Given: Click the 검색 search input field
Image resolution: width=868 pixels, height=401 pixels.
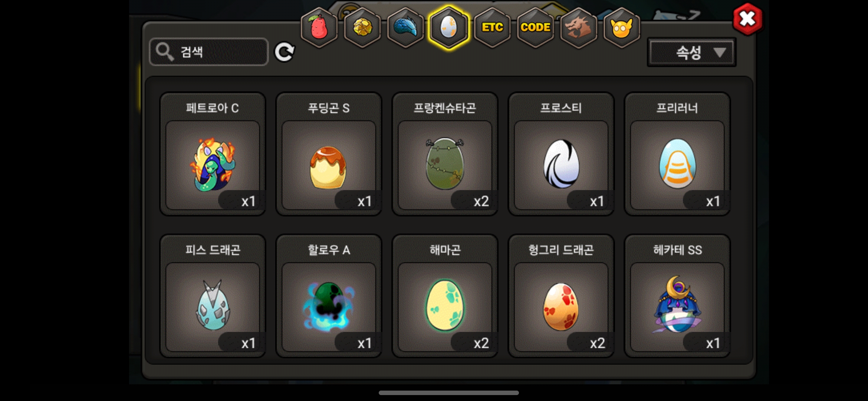Looking at the screenshot, I should click(x=209, y=52).
